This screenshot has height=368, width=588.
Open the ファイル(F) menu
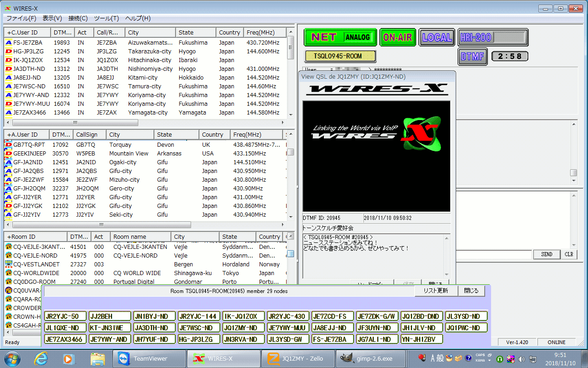point(22,18)
